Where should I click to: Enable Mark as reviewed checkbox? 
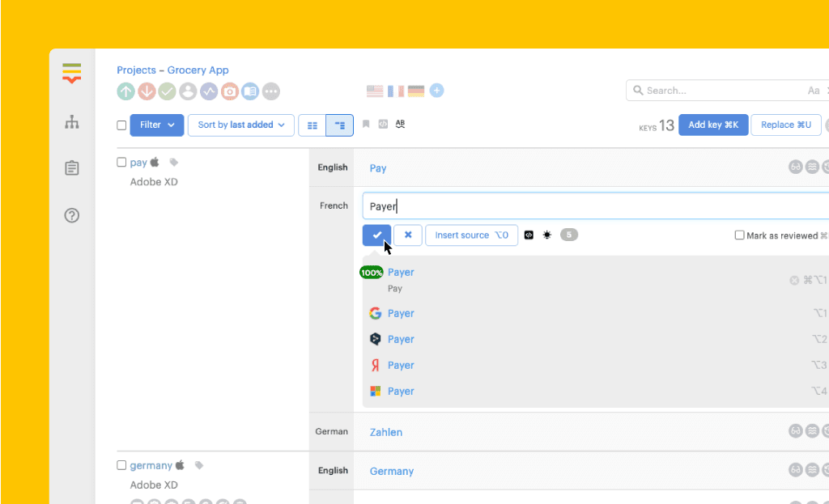tap(739, 235)
